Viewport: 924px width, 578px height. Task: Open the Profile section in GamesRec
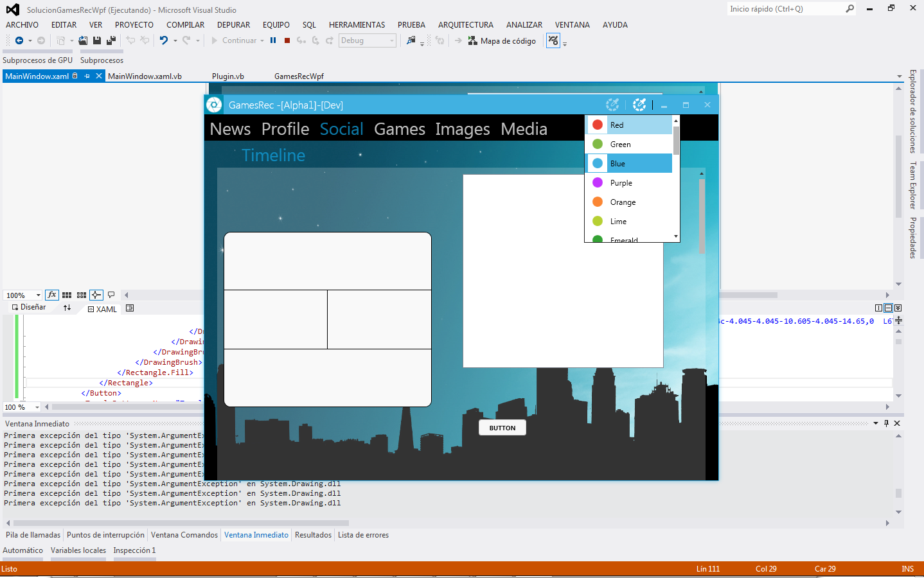click(285, 129)
